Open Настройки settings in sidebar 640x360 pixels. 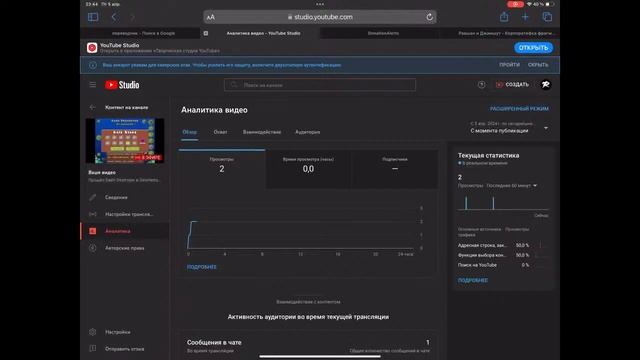click(x=125, y=332)
